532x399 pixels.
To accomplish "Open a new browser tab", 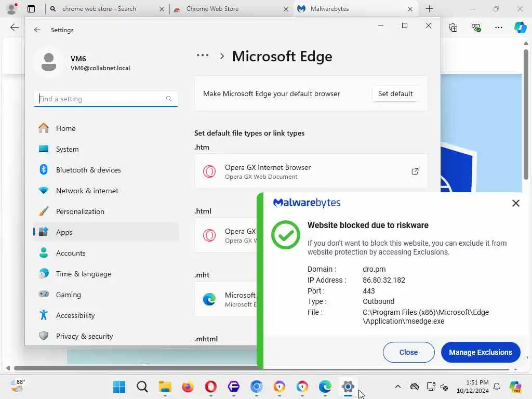I will (429, 9).
